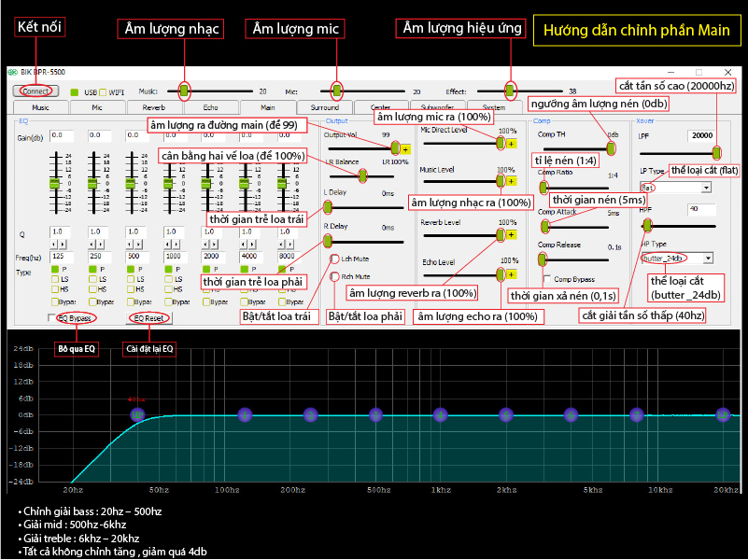Select the LP node on the EQ graph

coord(723,415)
